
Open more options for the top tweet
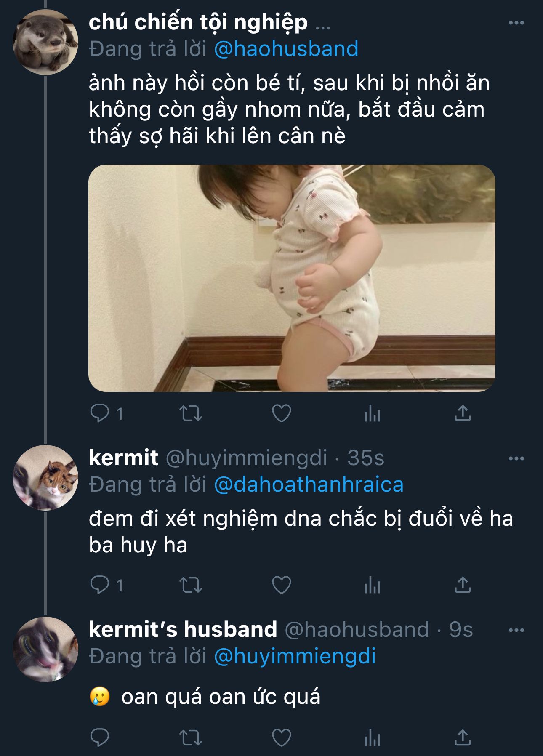[516, 23]
